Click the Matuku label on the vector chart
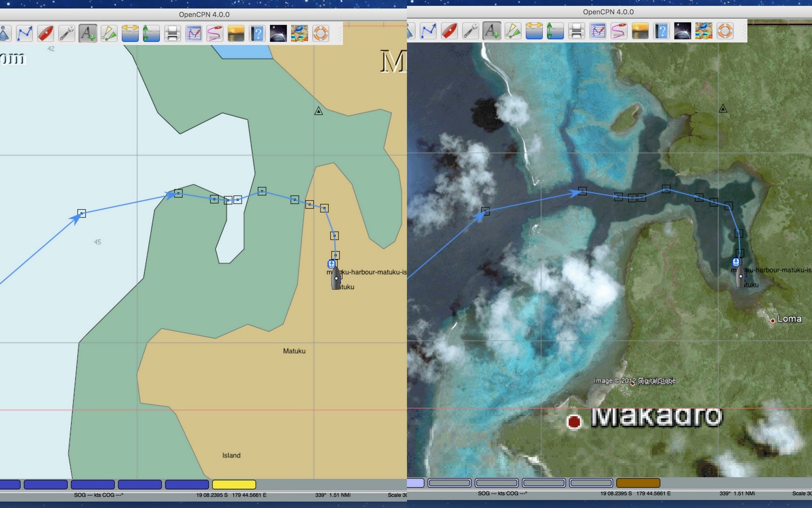The height and width of the screenshot is (508, 812). (294, 351)
